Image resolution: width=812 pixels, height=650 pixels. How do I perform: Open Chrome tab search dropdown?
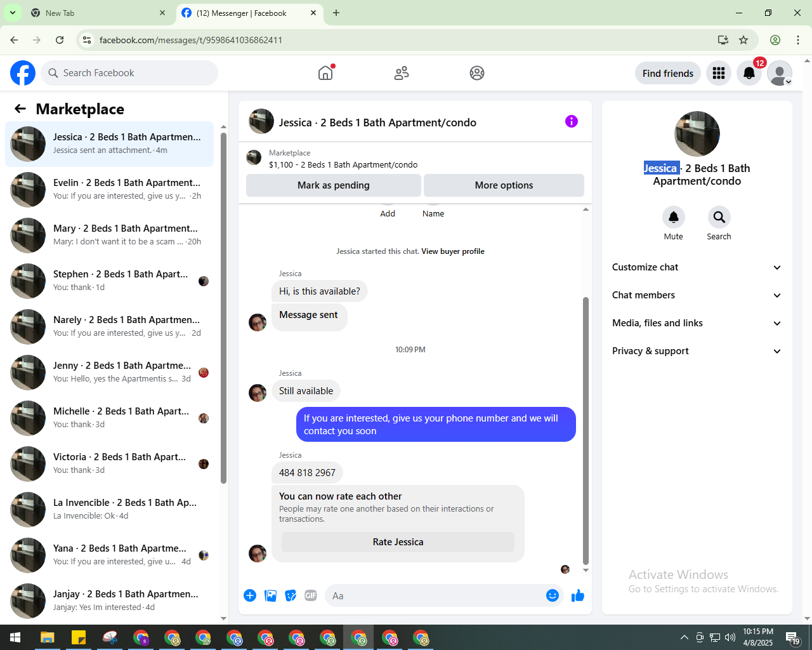coord(12,13)
